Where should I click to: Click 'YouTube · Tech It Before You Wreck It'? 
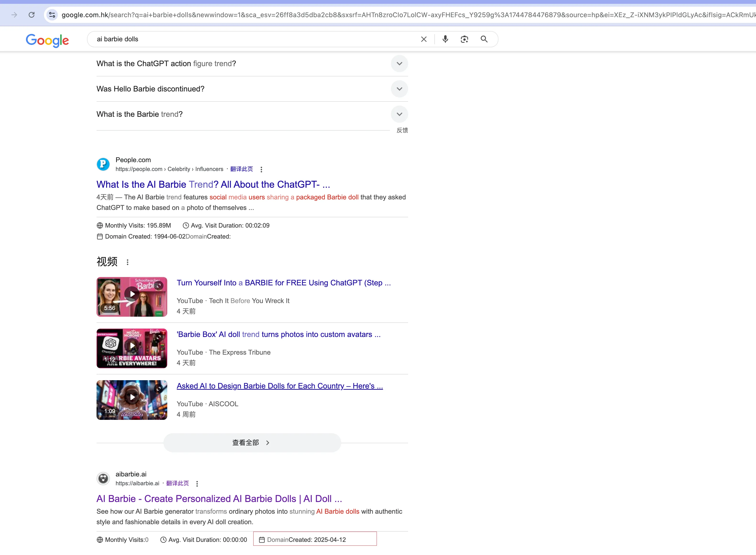pos(233,301)
